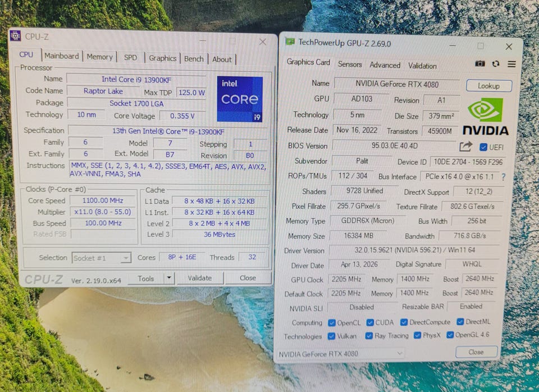The width and height of the screenshot is (539, 392).
Task: Open the Validation tab in GPU-Z
Action: 422,66
